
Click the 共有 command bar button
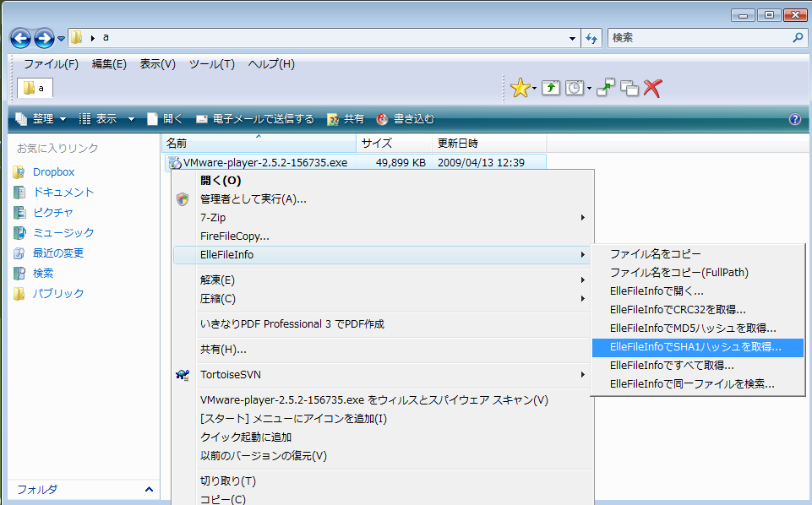[346, 119]
